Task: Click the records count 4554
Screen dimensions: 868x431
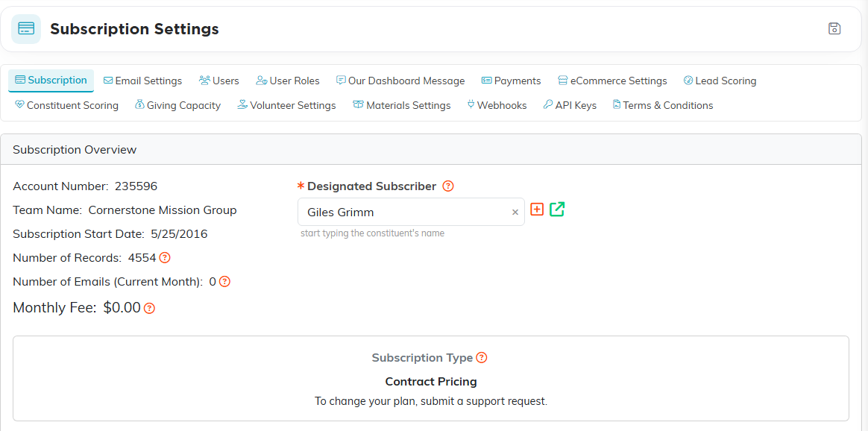Action: [x=142, y=257]
